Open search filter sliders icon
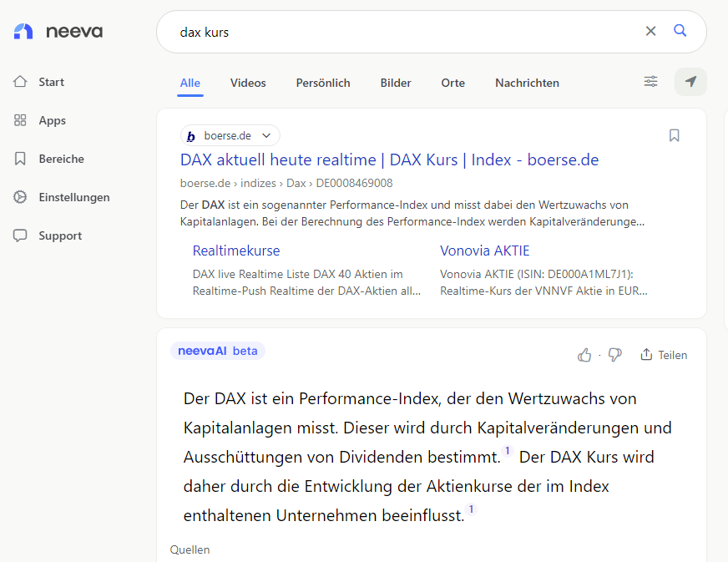 [x=650, y=82]
